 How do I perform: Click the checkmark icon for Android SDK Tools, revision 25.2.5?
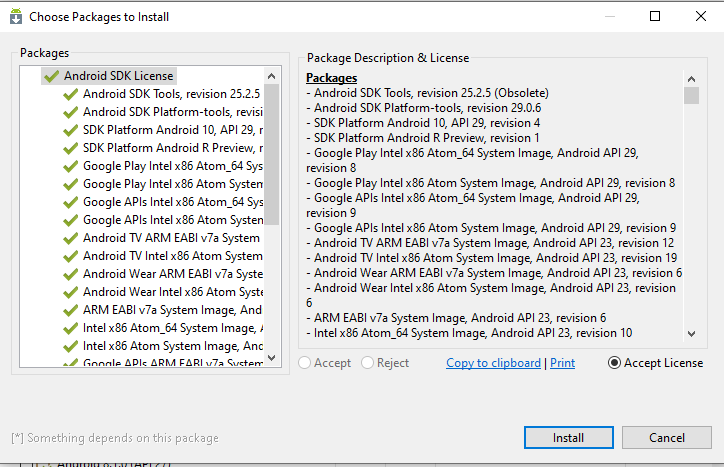coord(70,94)
